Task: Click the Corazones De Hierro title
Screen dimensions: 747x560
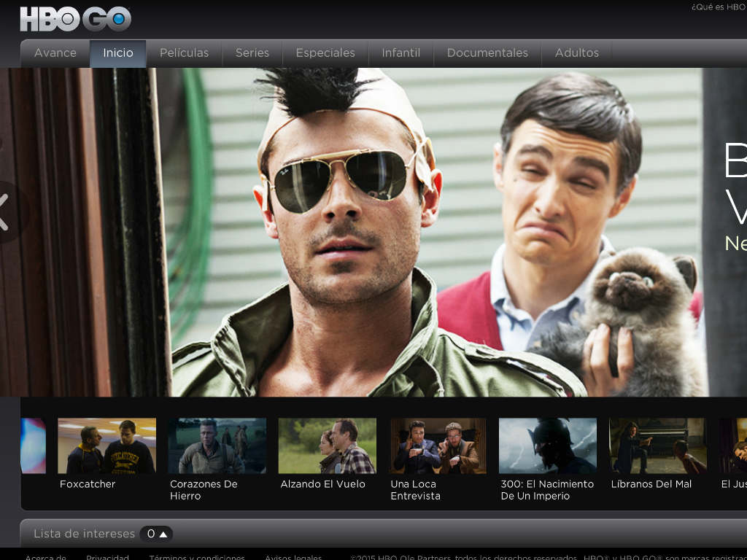Action: tap(204, 490)
